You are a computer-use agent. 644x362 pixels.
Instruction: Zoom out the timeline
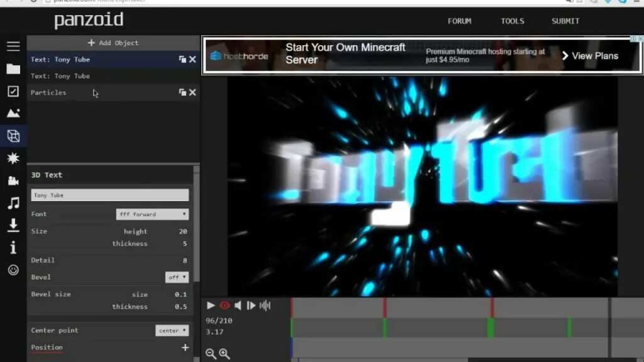click(x=211, y=353)
